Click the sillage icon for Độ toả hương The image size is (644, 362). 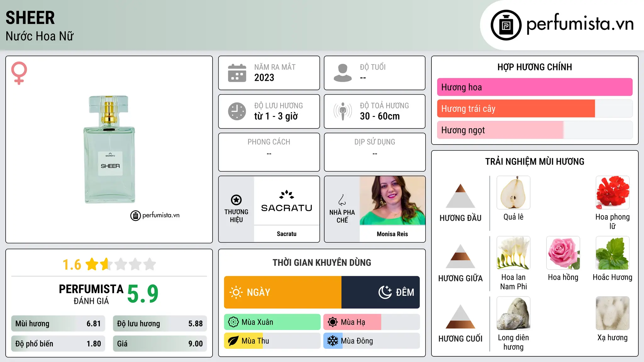pos(343,111)
